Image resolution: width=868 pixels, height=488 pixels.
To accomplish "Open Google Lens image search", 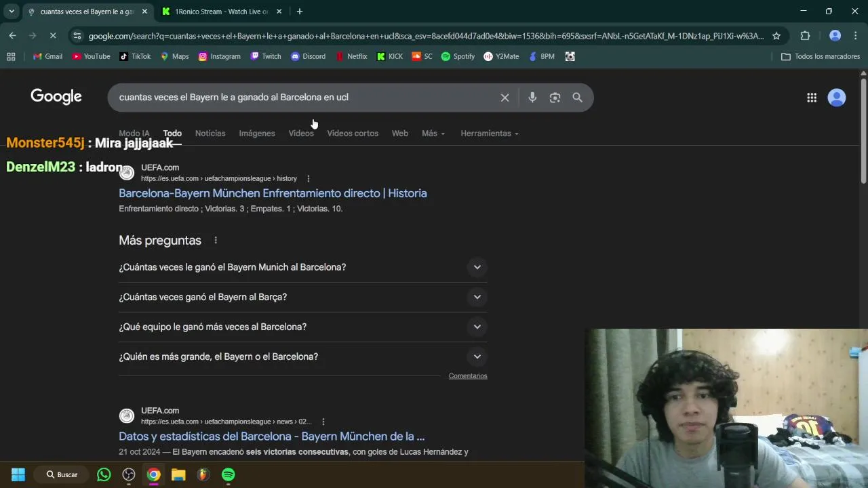I will [x=555, y=98].
